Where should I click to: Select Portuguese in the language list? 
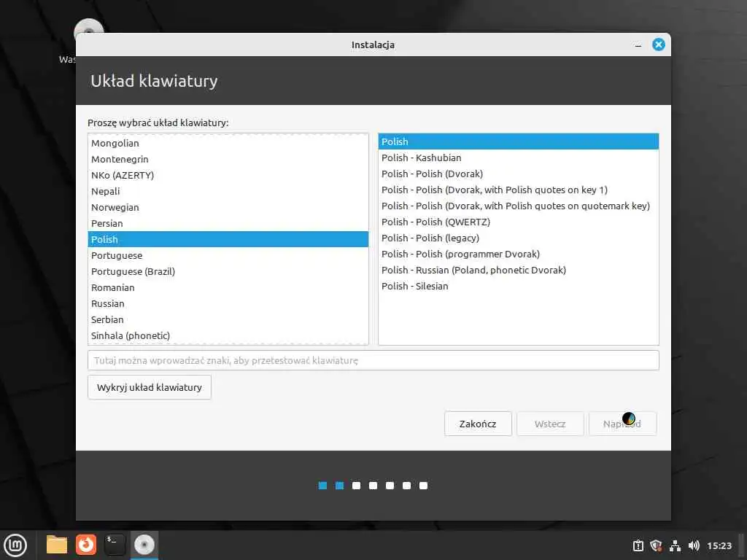[x=228, y=255]
